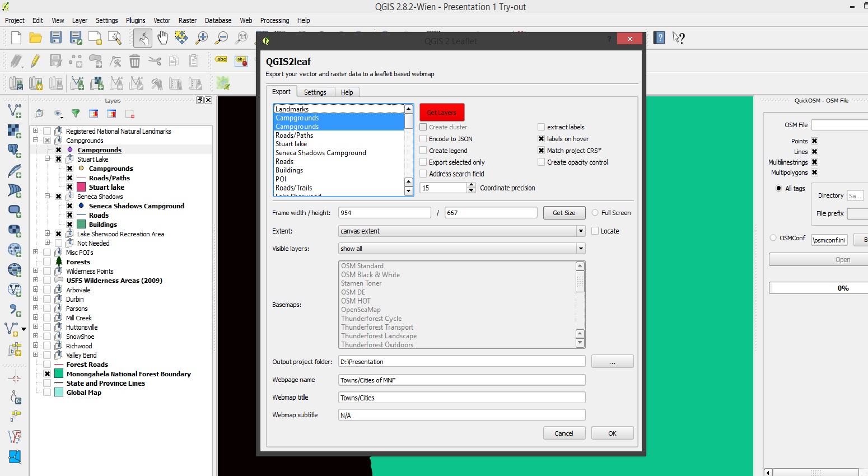This screenshot has width=868, height=476.
Task: Click Filter Legend funnel icon in Layers panel
Action: coord(76,114)
